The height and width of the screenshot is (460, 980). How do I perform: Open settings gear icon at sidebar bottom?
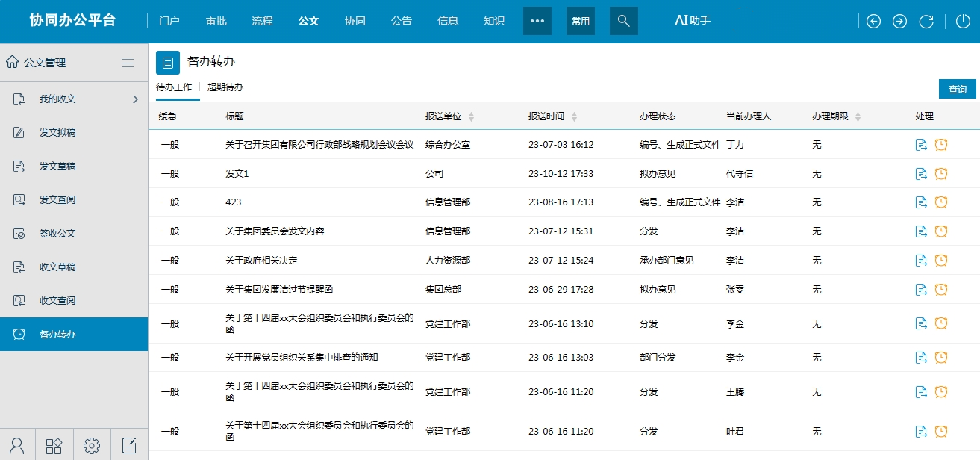click(x=92, y=446)
